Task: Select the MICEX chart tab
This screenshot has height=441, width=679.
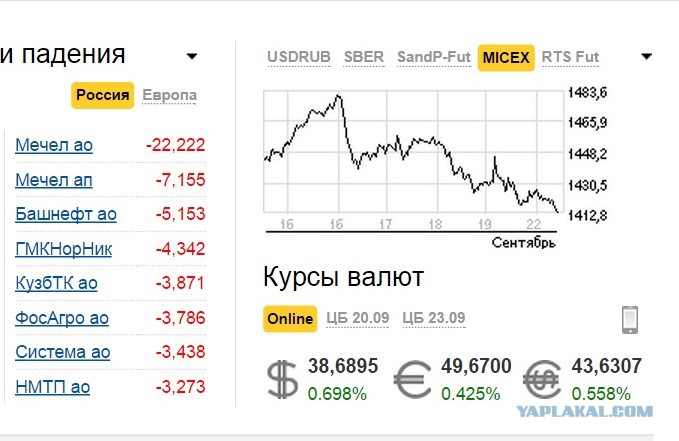Action: point(506,58)
